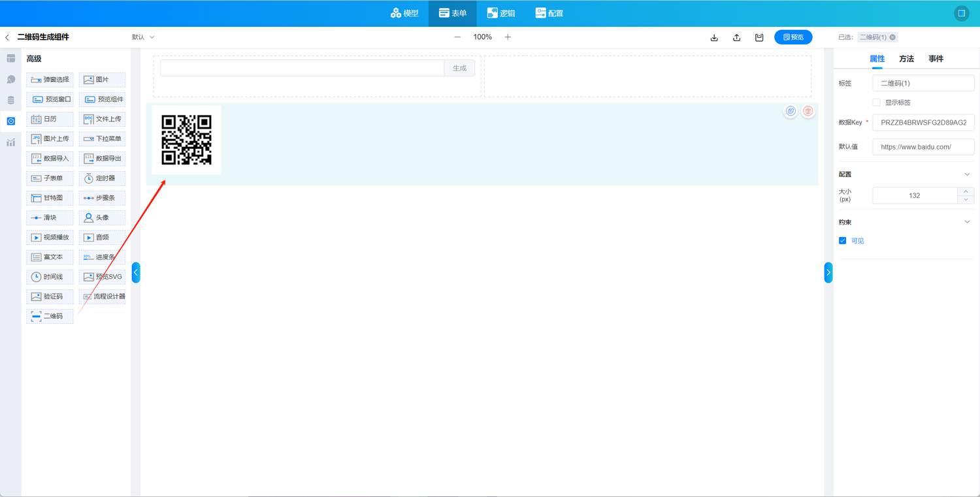Click the 生成 generate button

click(460, 68)
